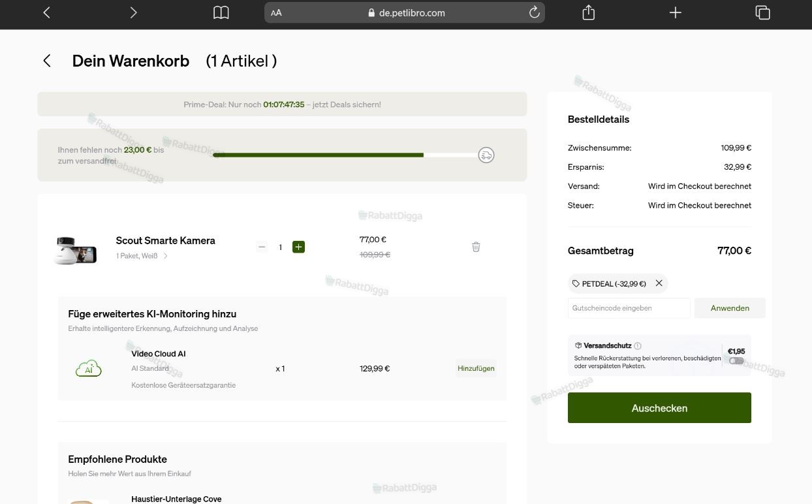Screen dimensions: 812x504
Task: Tap the AA reader text-size control
Action: [x=276, y=12]
